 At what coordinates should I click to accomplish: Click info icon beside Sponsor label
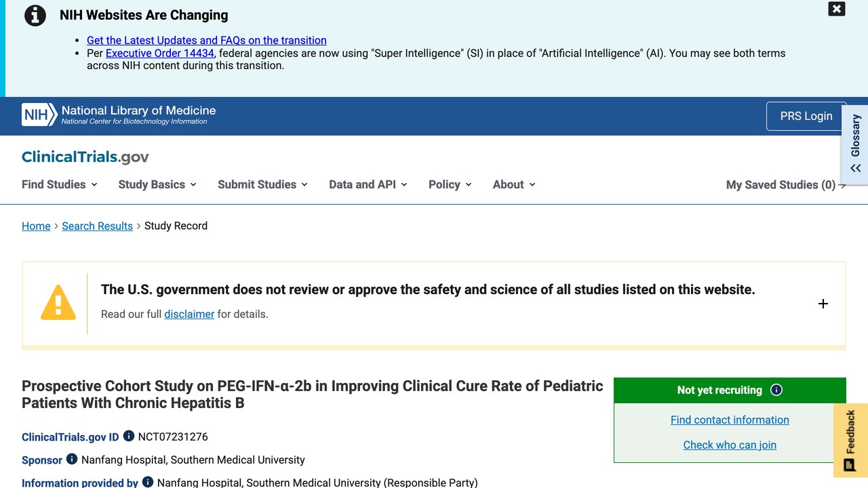pyautogui.click(x=72, y=459)
